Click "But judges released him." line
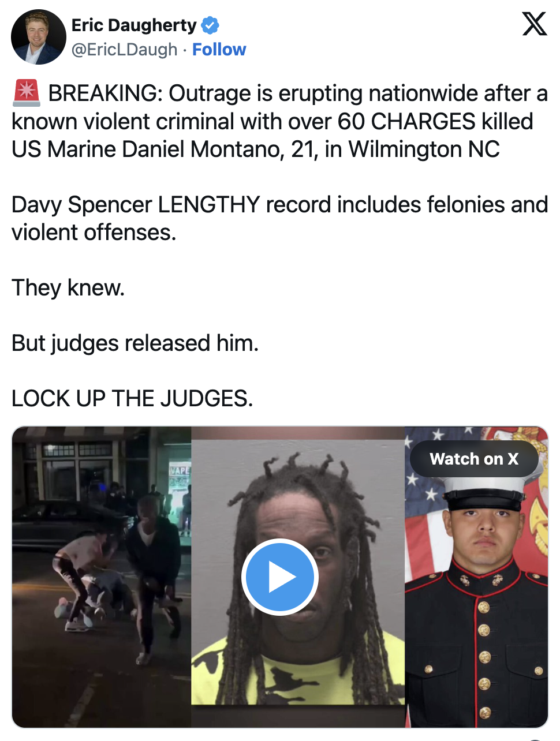 tap(135, 343)
